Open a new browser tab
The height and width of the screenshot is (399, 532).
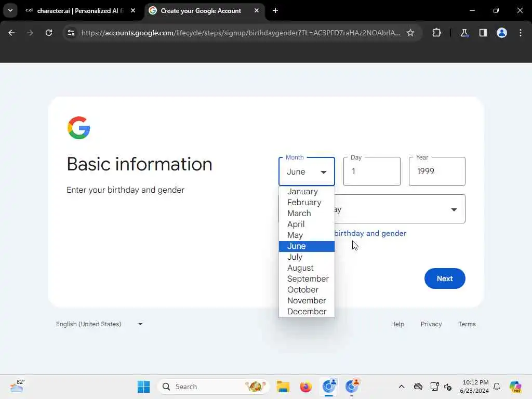275,10
